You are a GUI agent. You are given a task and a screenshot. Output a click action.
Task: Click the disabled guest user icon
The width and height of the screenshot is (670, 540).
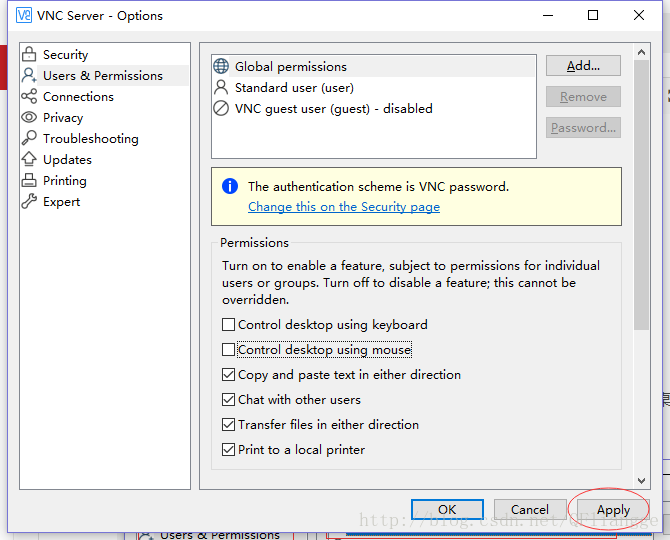click(221, 108)
